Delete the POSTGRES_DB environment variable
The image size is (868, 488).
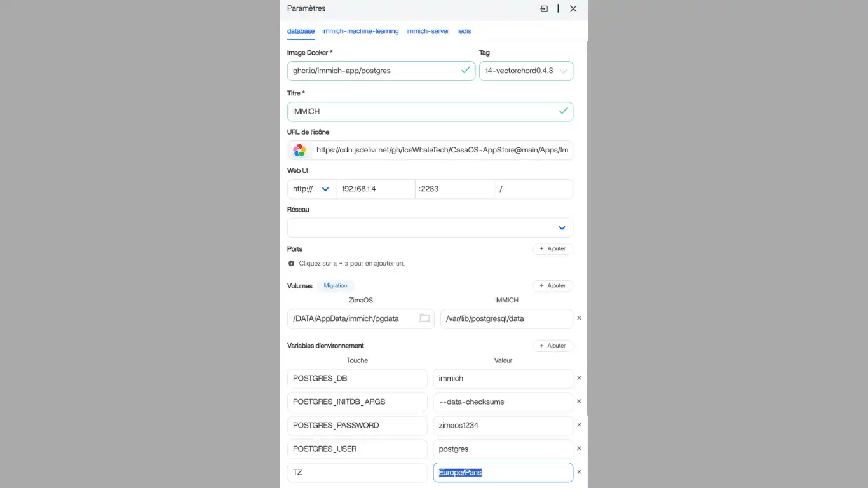579,378
